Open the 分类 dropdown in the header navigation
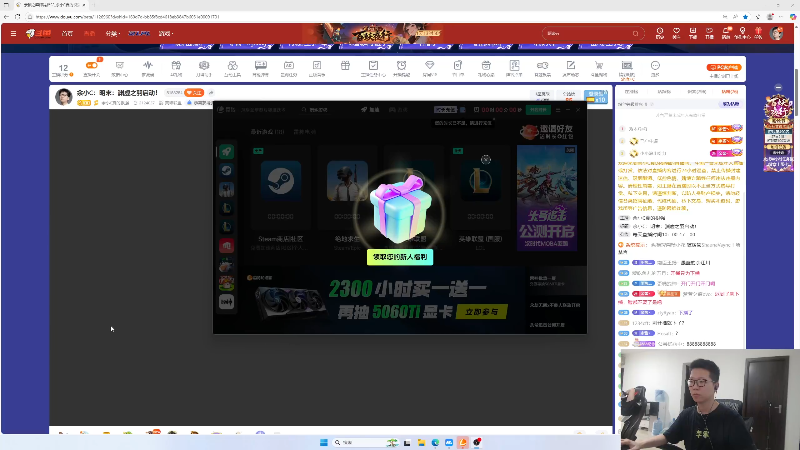 click(x=112, y=34)
